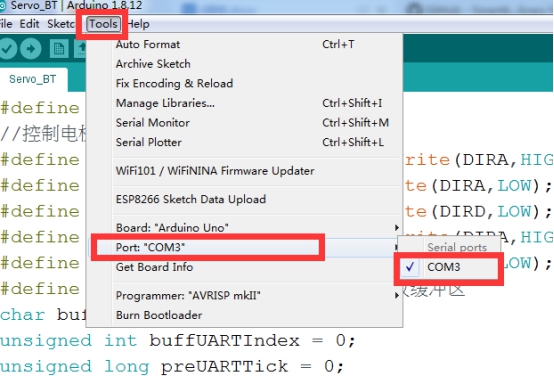Click the Verify checkmark toolbar icon

(x=7, y=48)
